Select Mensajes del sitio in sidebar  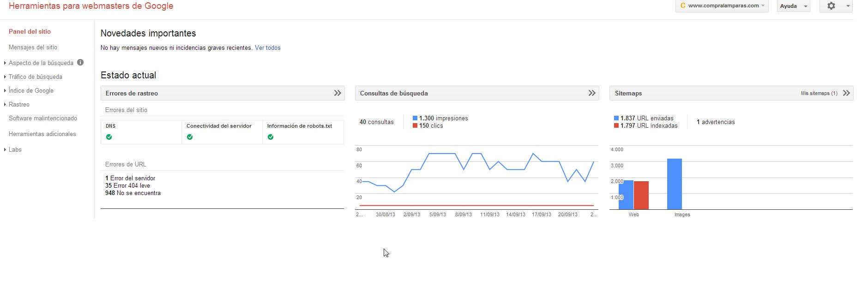coord(33,47)
